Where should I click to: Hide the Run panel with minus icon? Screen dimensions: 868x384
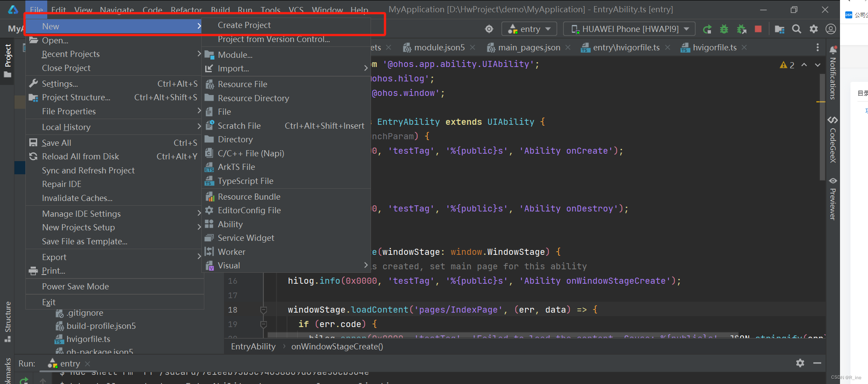click(817, 363)
